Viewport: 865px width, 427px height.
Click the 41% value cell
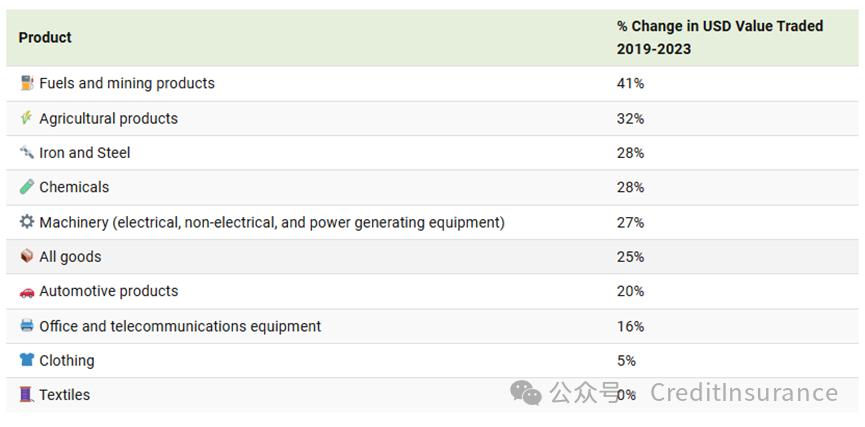pos(631,84)
